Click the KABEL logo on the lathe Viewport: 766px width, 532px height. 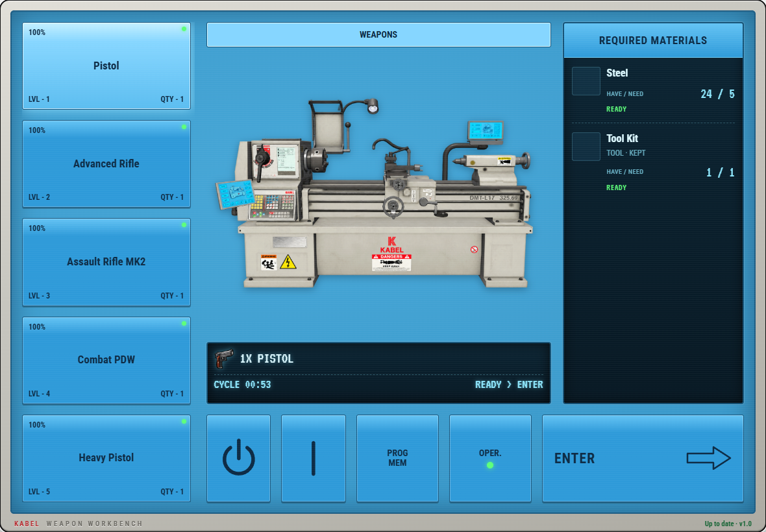point(391,245)
